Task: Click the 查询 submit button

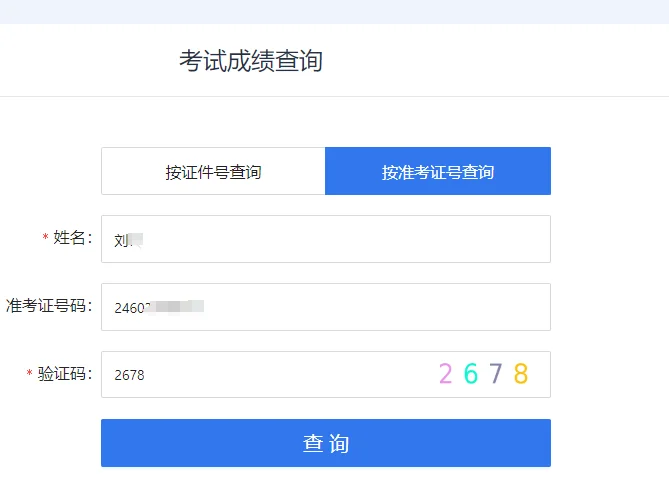Action: 325,443
